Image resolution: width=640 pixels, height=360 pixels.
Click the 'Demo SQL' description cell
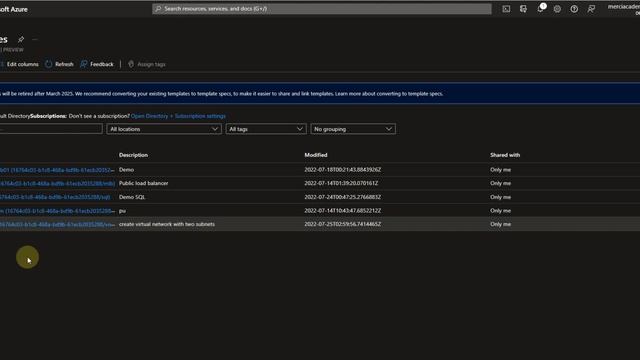[132, 197]
